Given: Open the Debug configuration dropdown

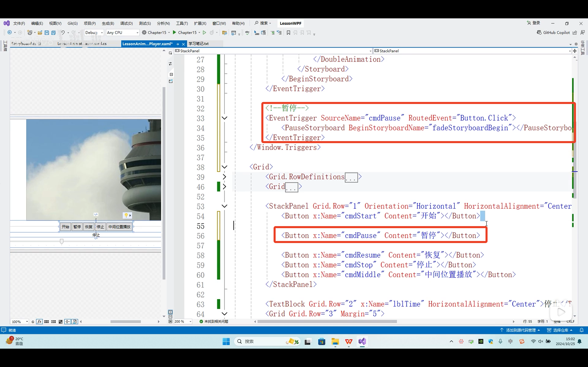Looking at the screenshot, I should (102, 33).
